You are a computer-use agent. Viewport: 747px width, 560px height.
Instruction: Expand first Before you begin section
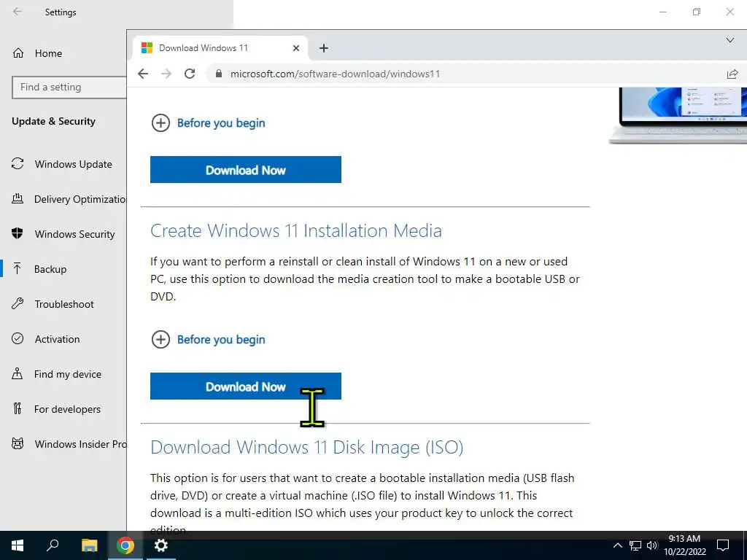208,122
